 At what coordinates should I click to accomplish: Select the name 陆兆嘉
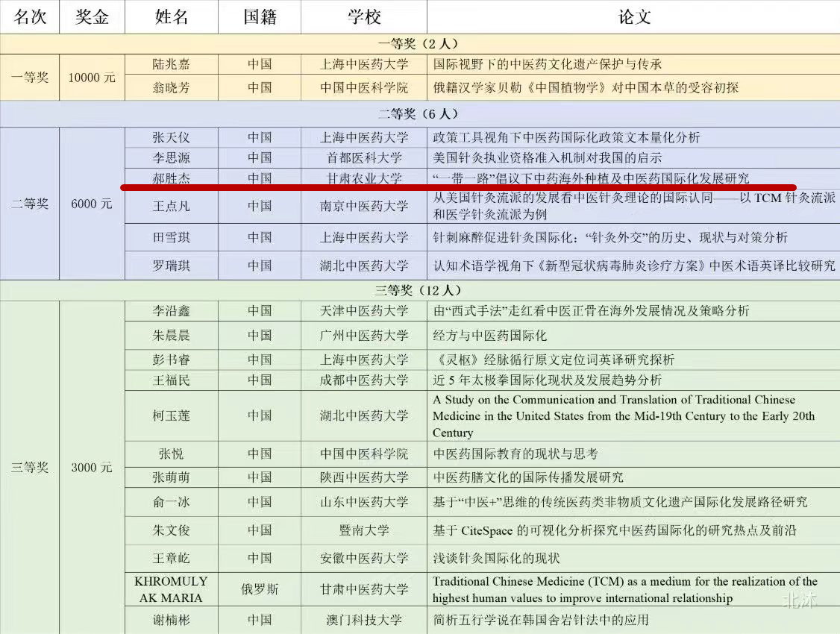172,64
